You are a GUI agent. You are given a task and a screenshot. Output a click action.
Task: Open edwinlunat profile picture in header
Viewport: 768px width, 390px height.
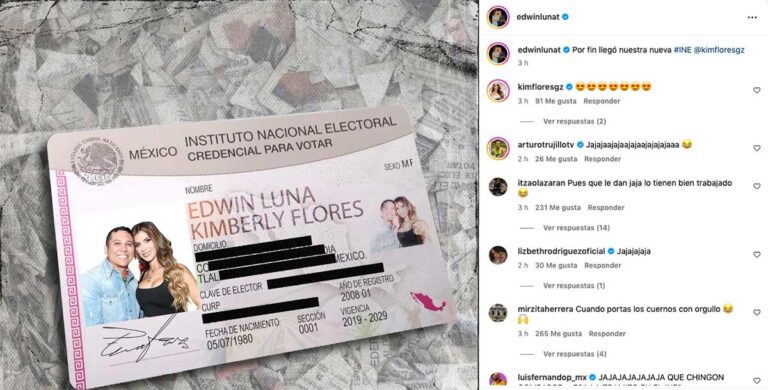(x=498, y=17)
